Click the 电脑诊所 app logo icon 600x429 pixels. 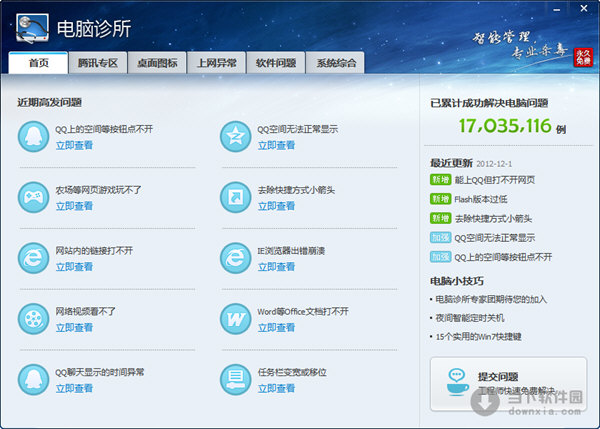33,28
